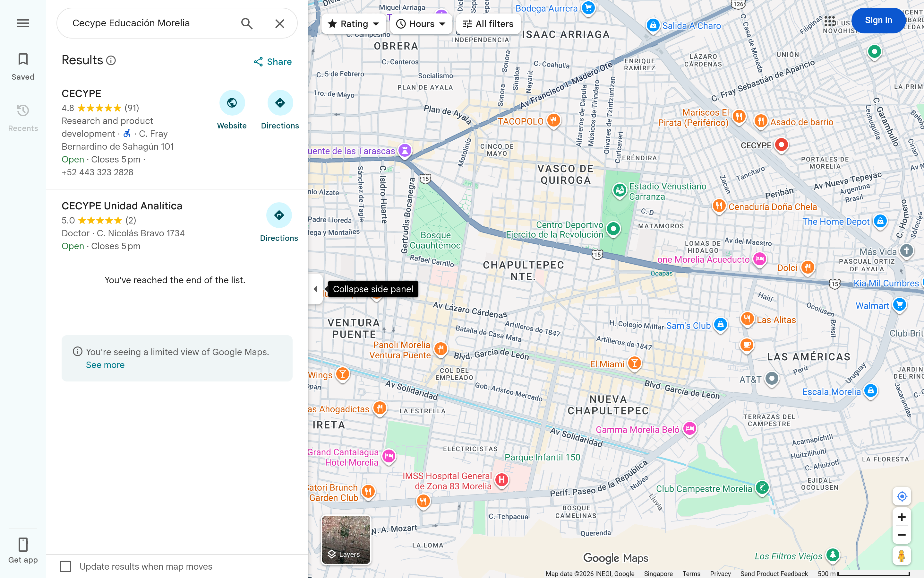Select the TACOPOLO restaurant marker
Screen dimensions: 924x578
554,121
